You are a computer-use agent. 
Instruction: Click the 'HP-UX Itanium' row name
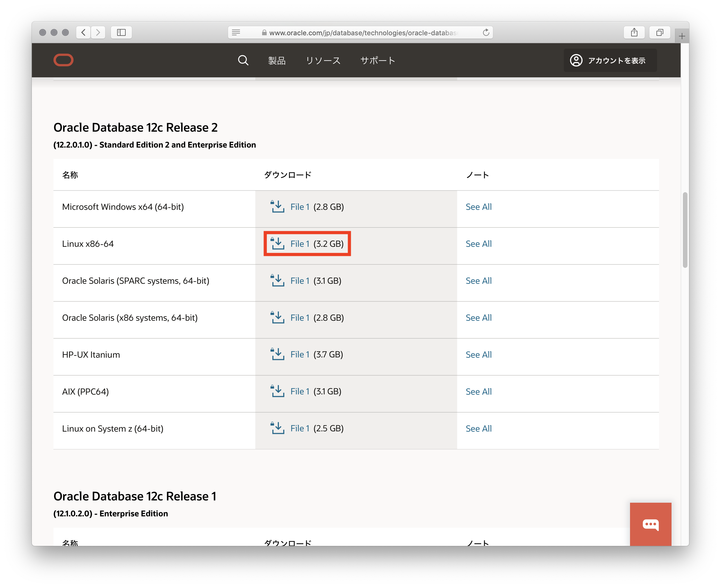tap(91, 354)
